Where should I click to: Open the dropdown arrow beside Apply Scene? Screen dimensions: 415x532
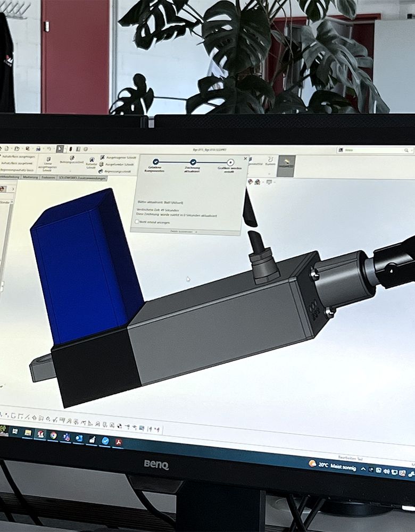tap(263, 182)
